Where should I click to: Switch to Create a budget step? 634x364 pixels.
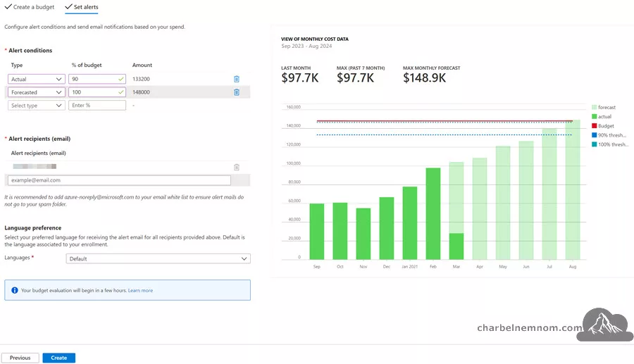[30, 7]
